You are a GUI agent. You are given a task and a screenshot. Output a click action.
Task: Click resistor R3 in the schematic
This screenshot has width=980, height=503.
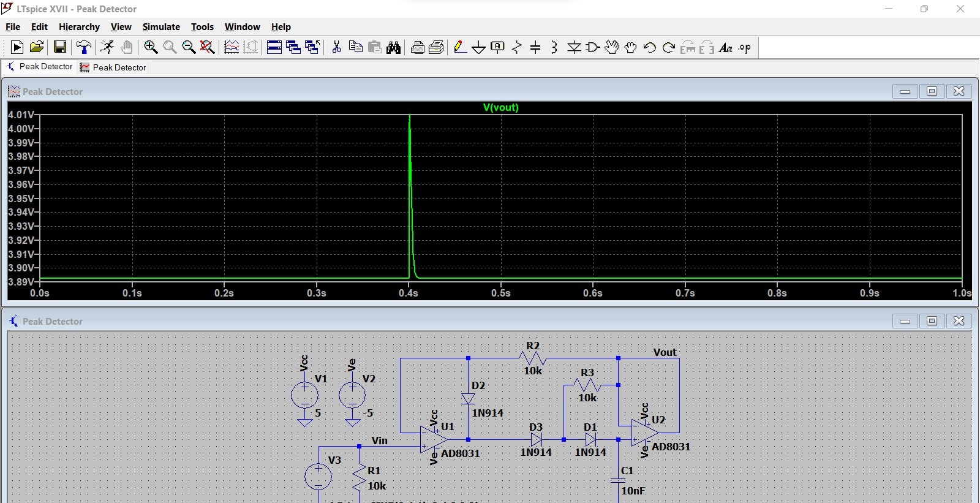pyautogui.click(x=587, y=385)
